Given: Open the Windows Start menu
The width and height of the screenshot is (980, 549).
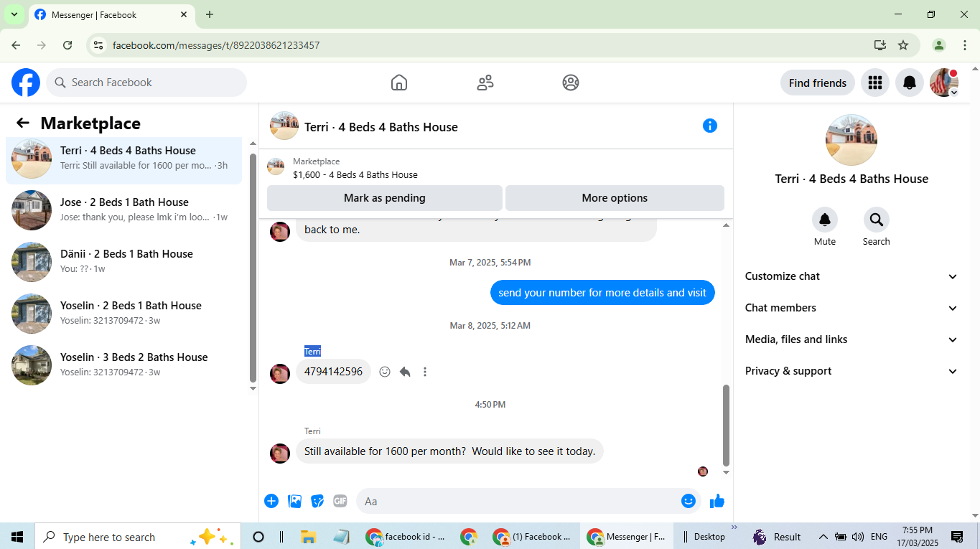Looking at the screenshot, I should pyautogui.click(x=17, y=537).
